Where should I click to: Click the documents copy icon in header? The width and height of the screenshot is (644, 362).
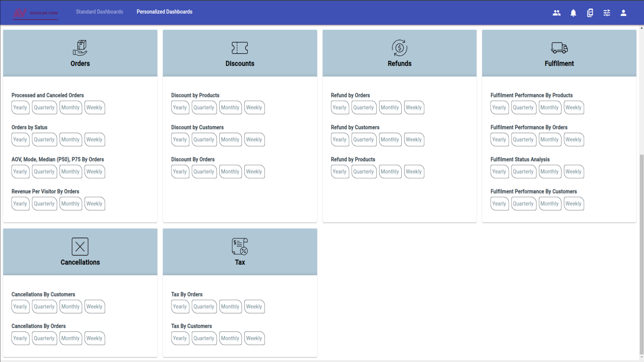point(590,13)
